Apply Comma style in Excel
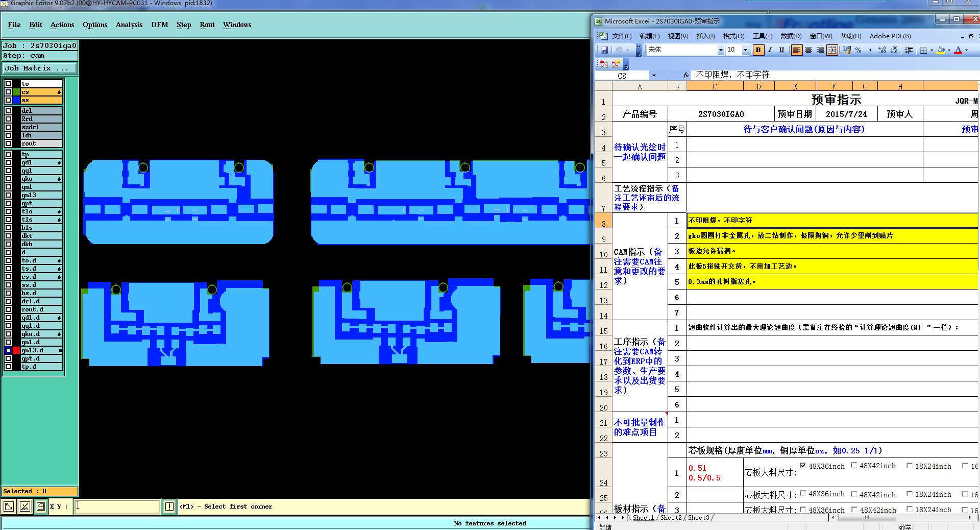Viewport: 980px width, 530px height. 870,50
